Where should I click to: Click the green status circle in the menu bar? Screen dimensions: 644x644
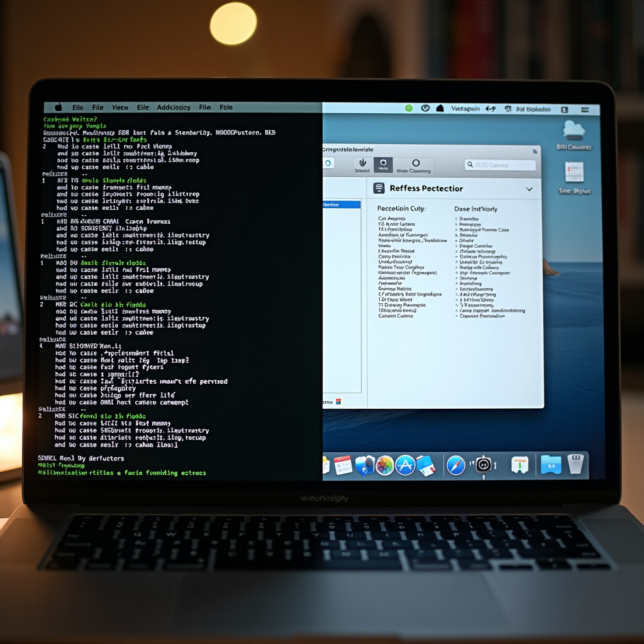tap(409, 108)
